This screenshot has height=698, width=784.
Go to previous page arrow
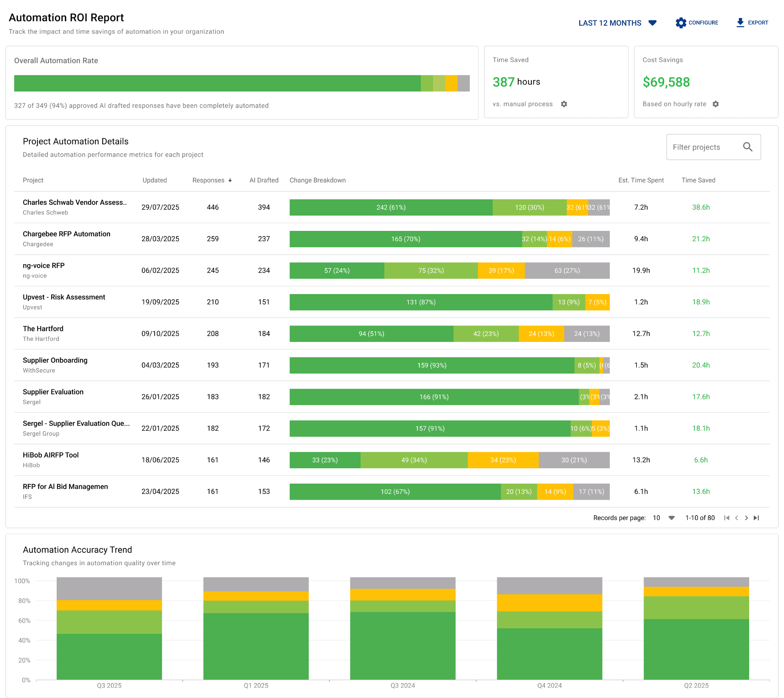click(736, 518)
